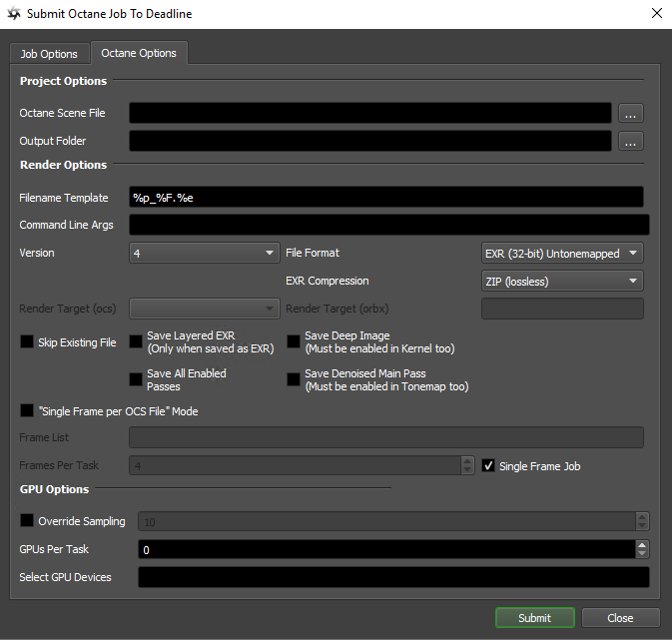672x640 pixels.
Task: Browse for the Output Folder
Action: point(630,142)
